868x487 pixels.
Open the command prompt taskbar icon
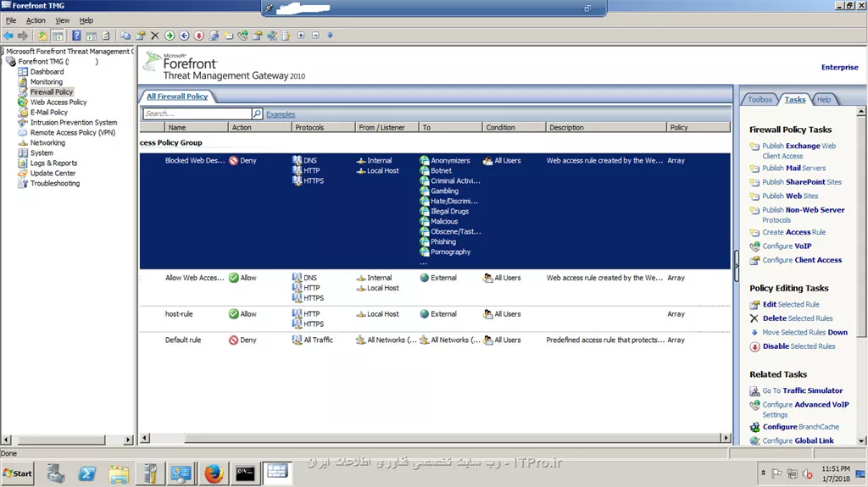click(245, 473)
